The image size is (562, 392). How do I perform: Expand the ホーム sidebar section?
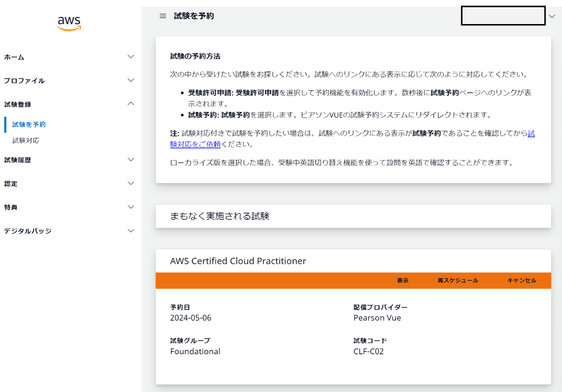pyautogui.click(x=69, y=57)
